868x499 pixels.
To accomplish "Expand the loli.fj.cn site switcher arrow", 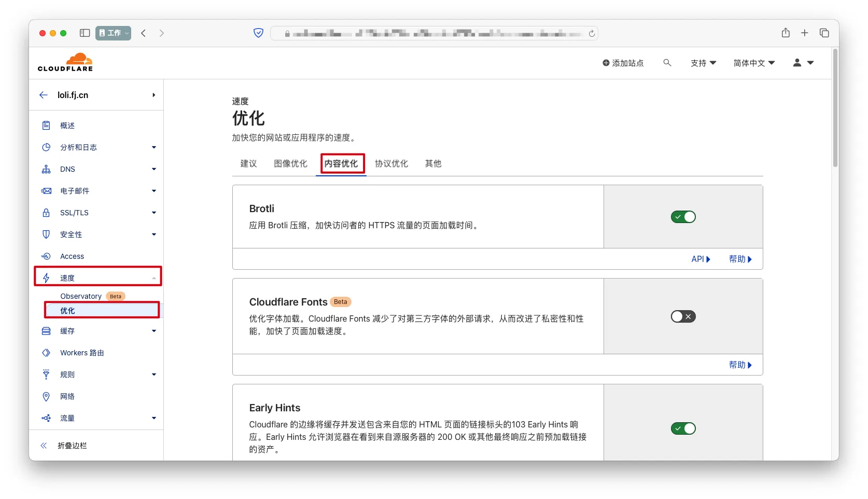I will (154, 95).
